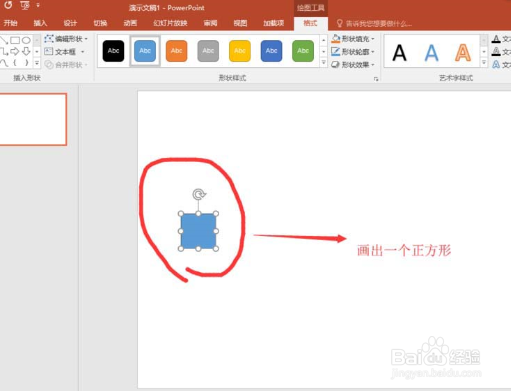511x391 pixels.
Task: Select the line shape in shapes gallery
Action: click(4, 41)
